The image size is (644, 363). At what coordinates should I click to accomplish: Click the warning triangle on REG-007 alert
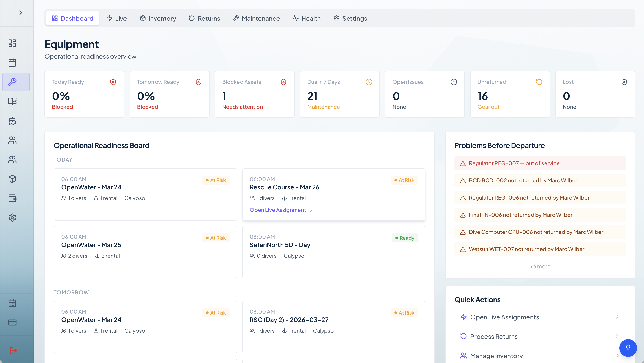point(463,164)
